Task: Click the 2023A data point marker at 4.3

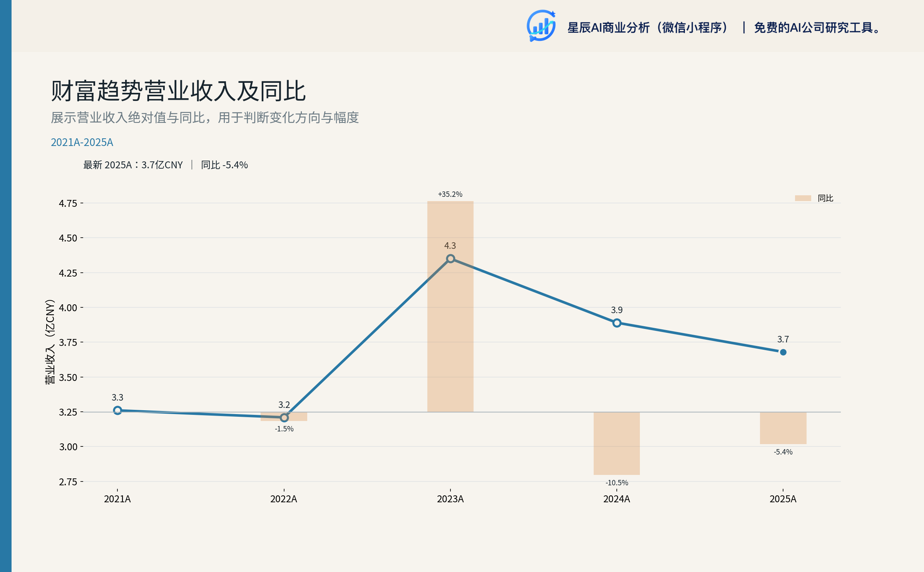Action: [450, 258]
